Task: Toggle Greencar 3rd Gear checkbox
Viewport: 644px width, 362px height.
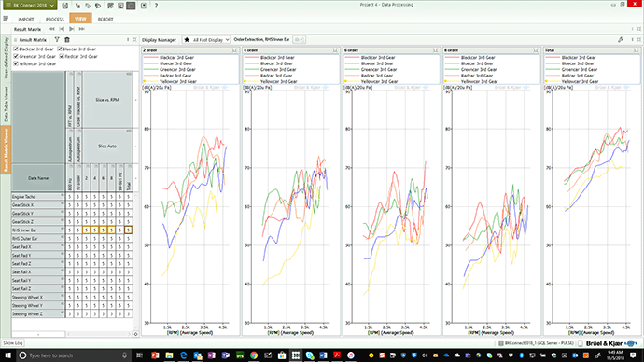Action: point(16,56)
